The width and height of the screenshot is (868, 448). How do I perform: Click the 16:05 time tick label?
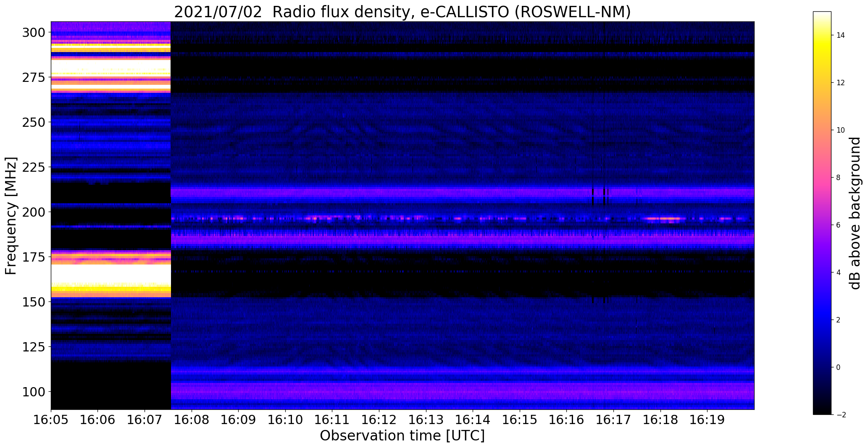tap(51, 419)
